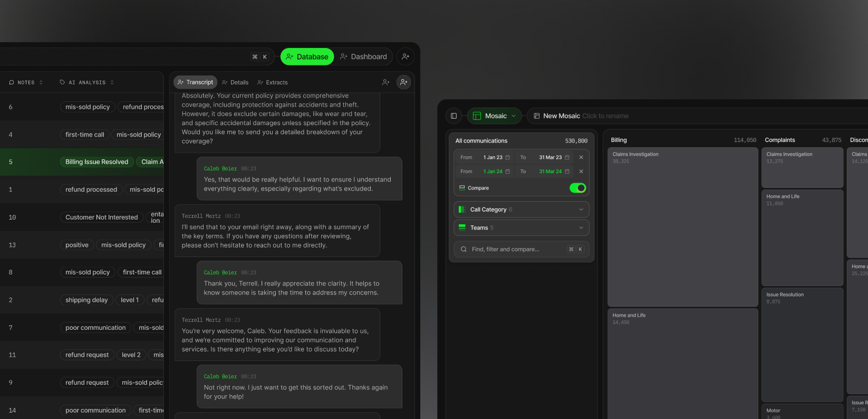Switch to the Extracts tab
This screenshot has height=419, width=868.
click(273, 82)
